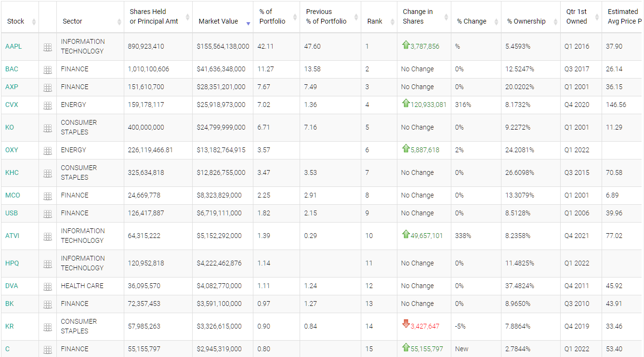This screenshot has height=357, width=644.
Task: Open the grid icon in the BK row
Action: coord(48,304)
